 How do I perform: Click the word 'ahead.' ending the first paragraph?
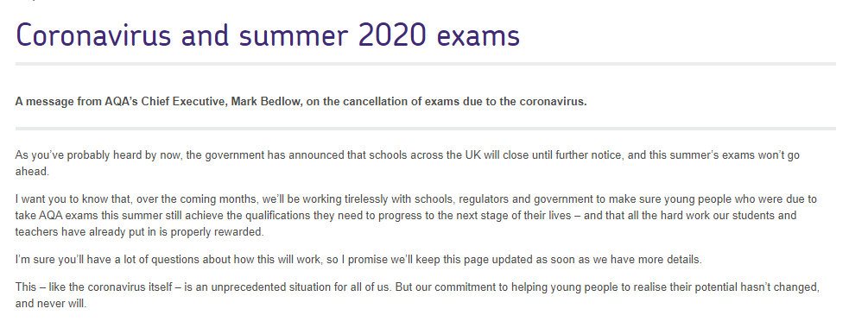(x=32, y=172)
